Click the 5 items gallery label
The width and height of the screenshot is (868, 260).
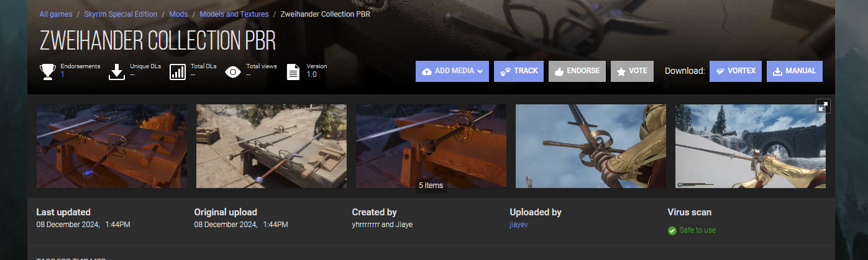431,186
